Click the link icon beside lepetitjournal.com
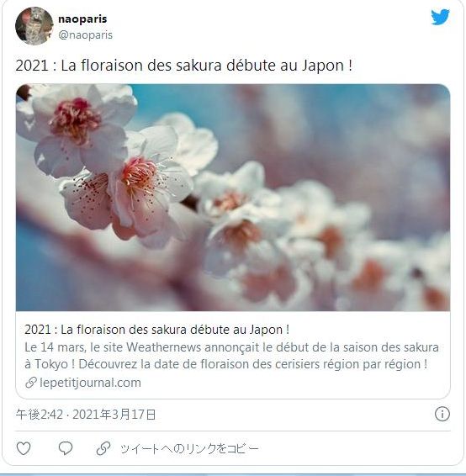 click(x=31, y=383)
